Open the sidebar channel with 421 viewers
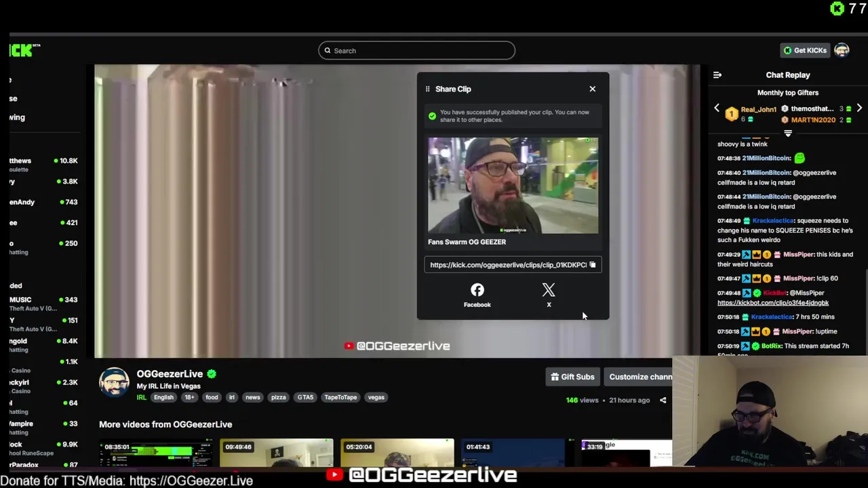Viewport: 868px width, 488px height. 43,222
